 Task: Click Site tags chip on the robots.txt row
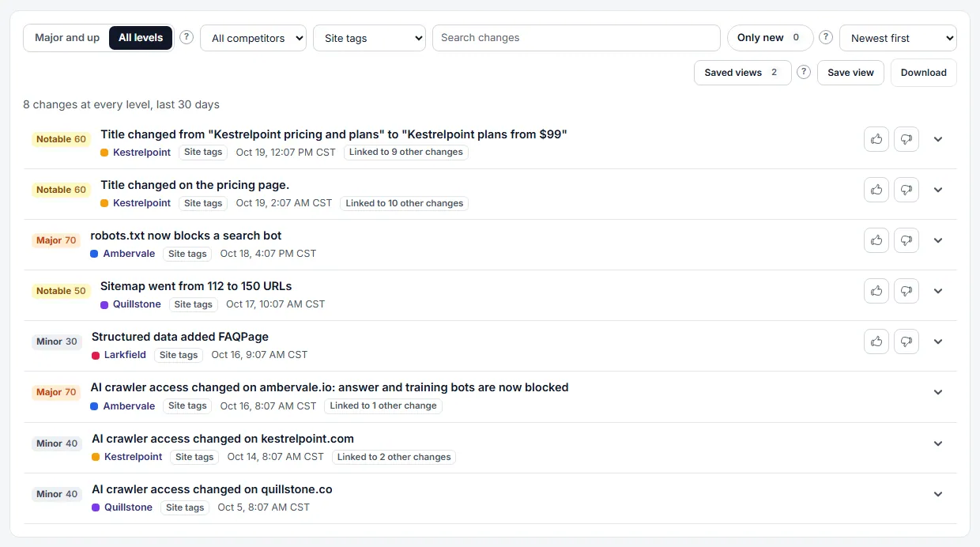pyautogui.click(x=187, y=254)
